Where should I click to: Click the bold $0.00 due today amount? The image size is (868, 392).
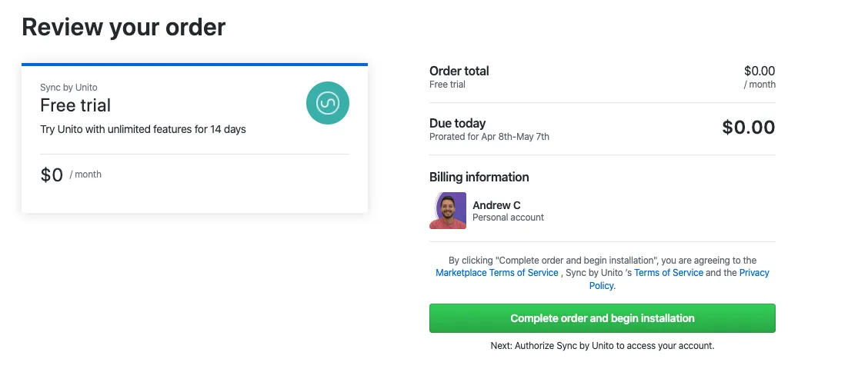(748, 128)
